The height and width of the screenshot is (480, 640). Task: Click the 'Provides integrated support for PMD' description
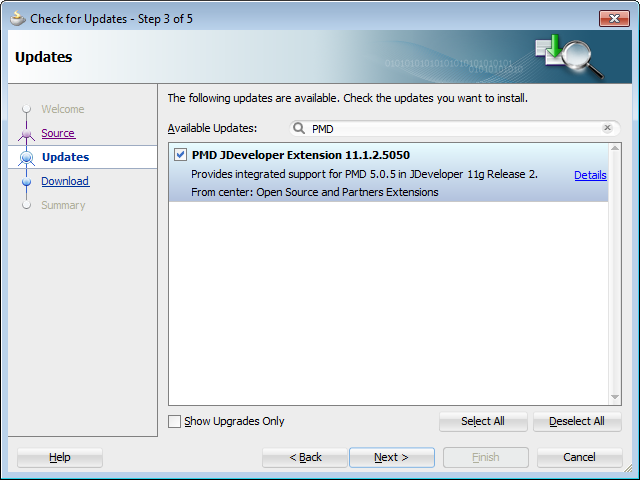[x=364, y=174]
